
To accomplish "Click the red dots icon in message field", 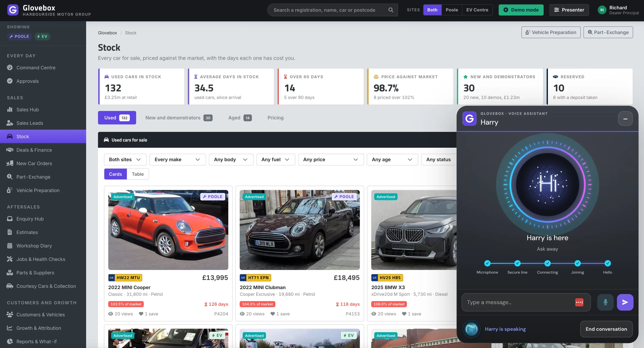I will (579, 302).
